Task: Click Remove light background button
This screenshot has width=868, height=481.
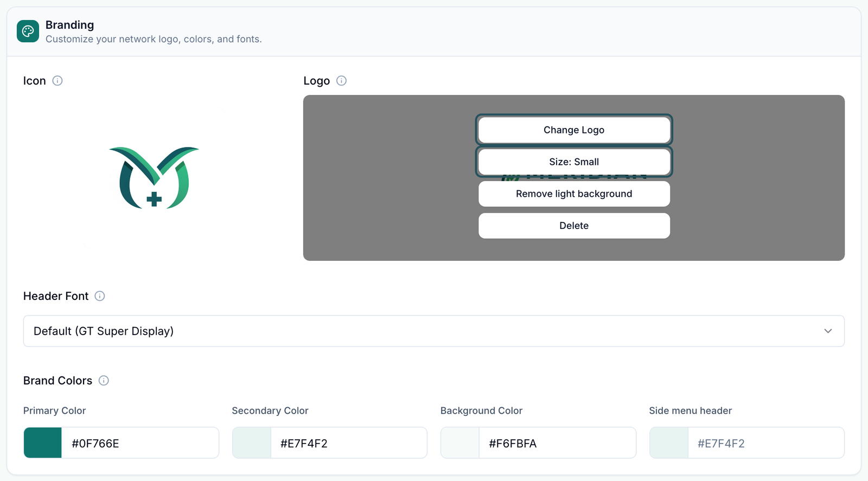Action: pyautogui.click(x=574, y=194)
